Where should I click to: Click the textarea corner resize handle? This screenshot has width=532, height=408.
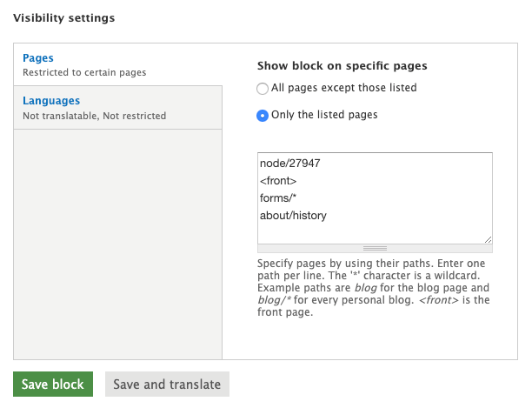[489, 239]
